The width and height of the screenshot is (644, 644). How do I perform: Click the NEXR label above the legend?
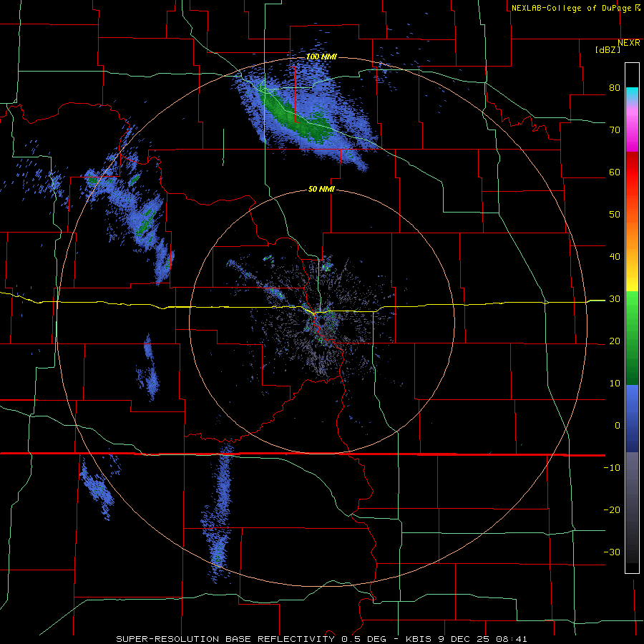click(629, 43)
